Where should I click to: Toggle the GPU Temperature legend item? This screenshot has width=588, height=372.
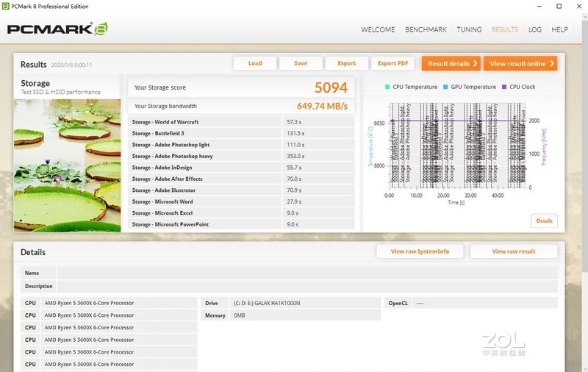469,87
